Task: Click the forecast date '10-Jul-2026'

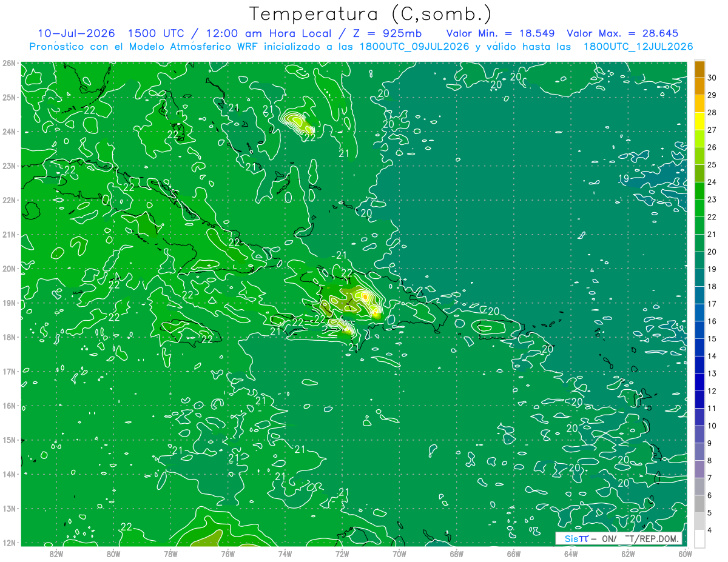Action: point(76,33)
